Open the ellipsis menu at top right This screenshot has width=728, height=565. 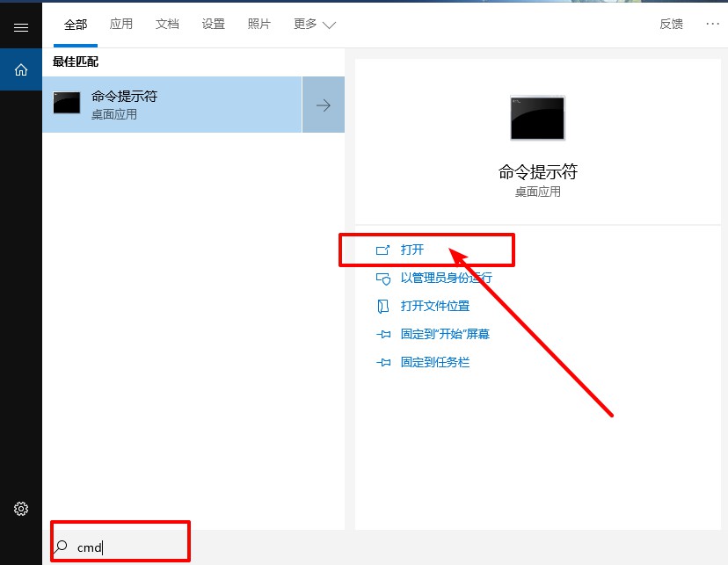tap(713, 24)
